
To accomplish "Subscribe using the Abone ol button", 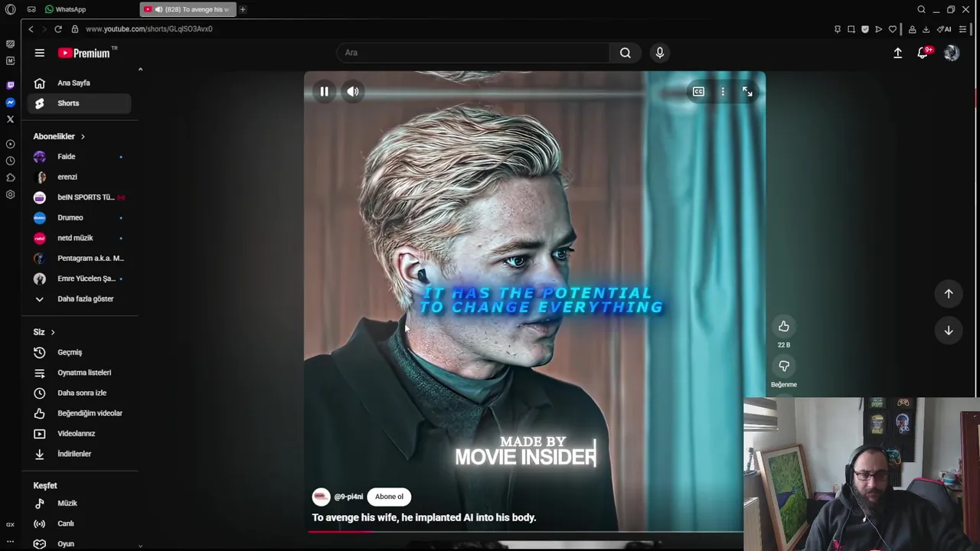I will 389,497.
